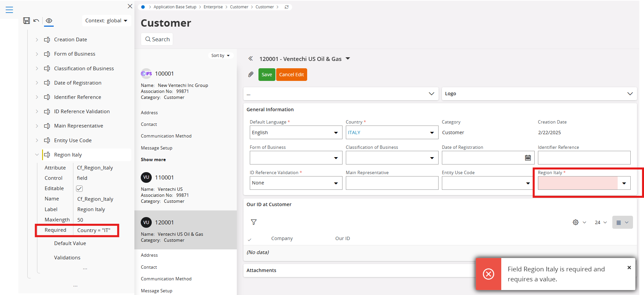
Task: Edit the Required condition value
Action: pyautogui.click(x=94, y=230)
